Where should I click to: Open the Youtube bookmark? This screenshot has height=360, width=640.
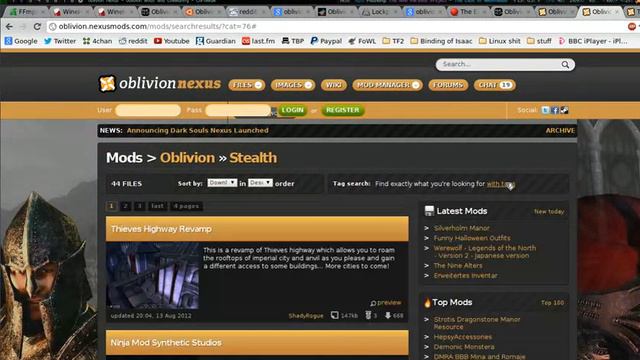171,41
